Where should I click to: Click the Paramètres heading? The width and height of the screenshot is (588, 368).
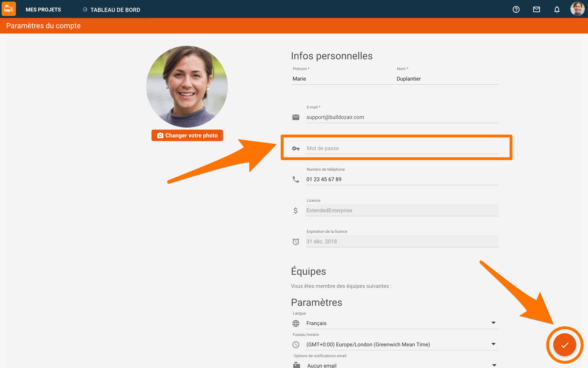pyautogui.click(x=316, y=302)
